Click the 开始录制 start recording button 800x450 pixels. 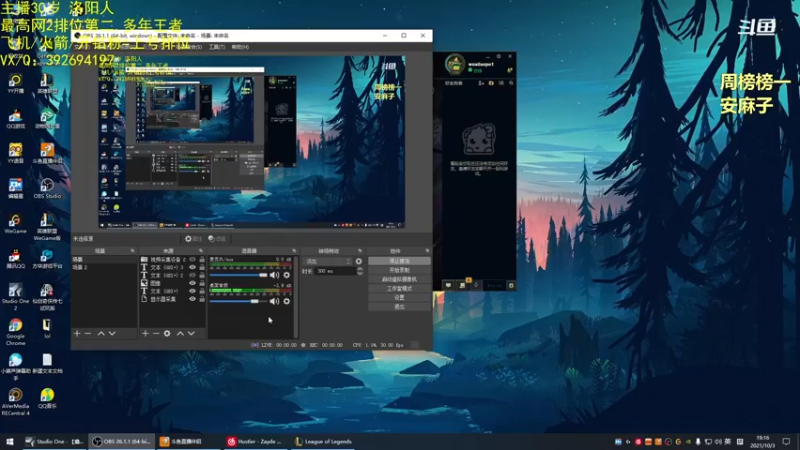(x=399, y=270)
